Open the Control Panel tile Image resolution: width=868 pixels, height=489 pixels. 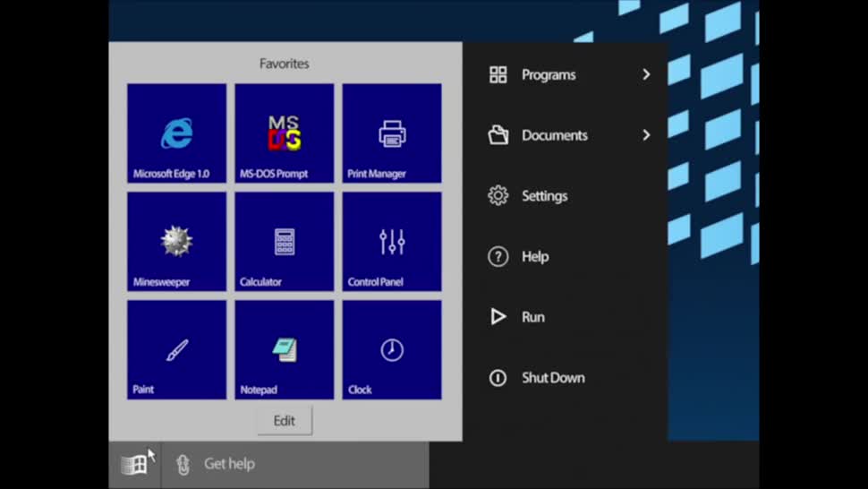point(392,242)
